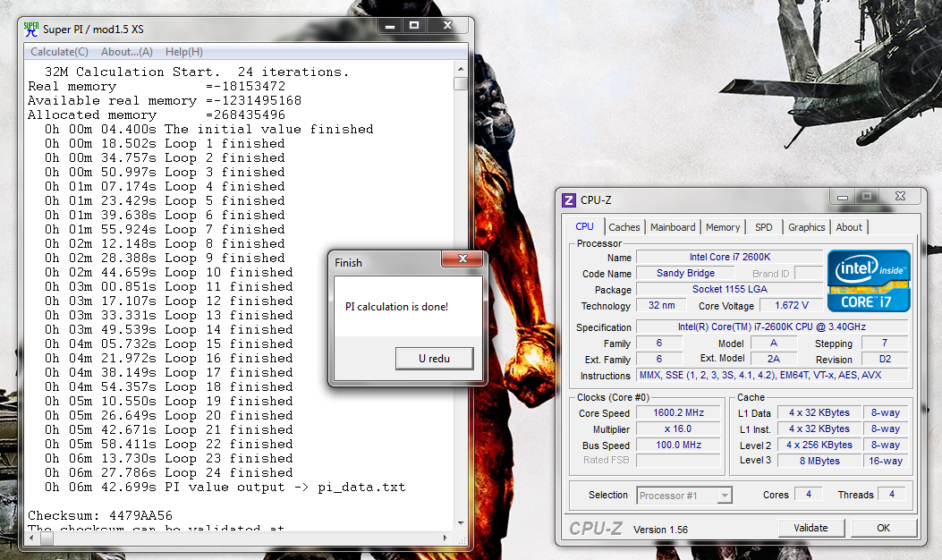
Task: Switch to the Graphics tab in CPU-Z
Action: [807, 227]
